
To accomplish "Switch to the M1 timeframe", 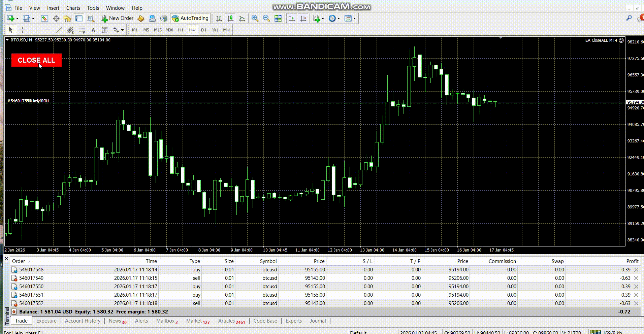I will 135,30.
